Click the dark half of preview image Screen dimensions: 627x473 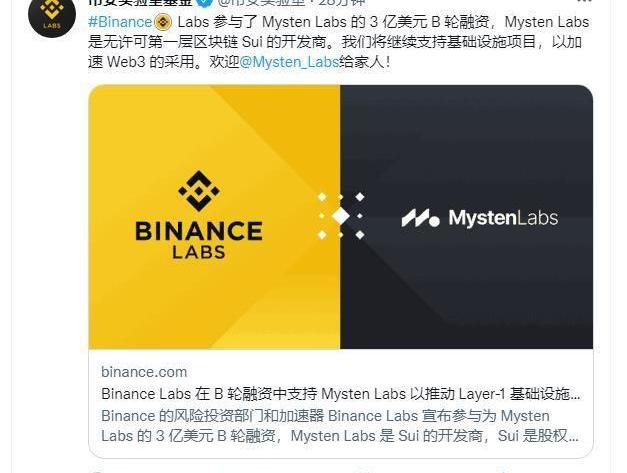[x=467, y=217]
